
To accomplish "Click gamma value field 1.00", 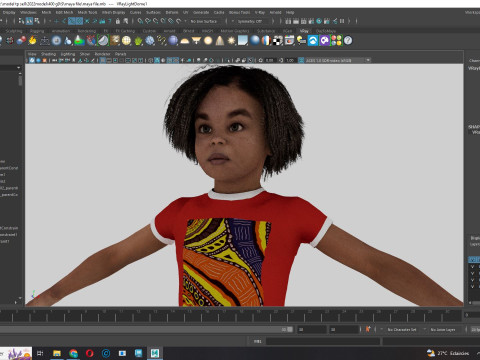I will (x=290, y=60).
